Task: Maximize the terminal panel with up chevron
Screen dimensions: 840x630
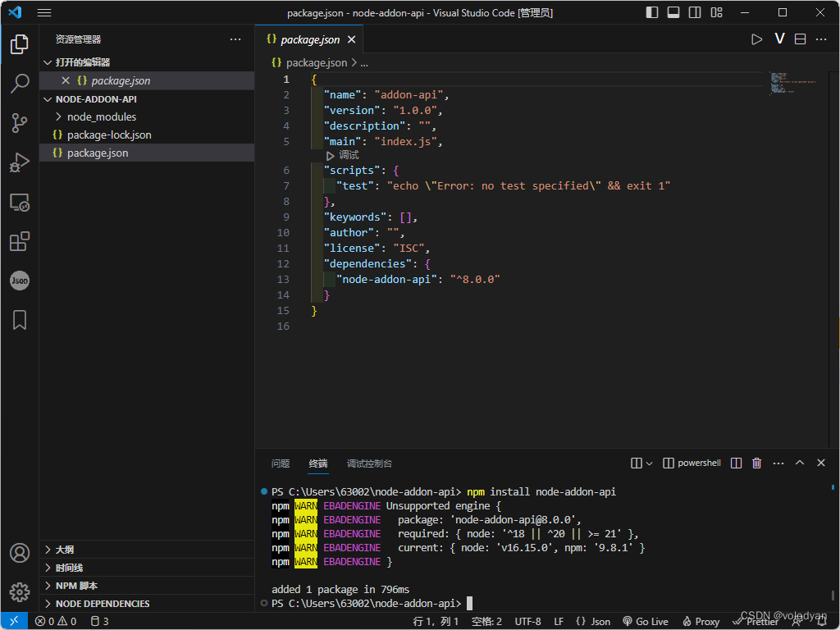Action: point(799,463)
